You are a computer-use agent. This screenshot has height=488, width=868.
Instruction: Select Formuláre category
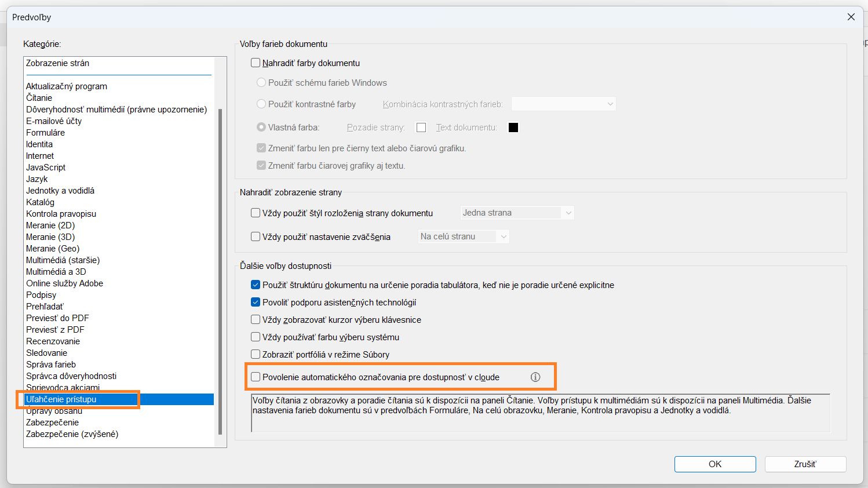point(46,133)
